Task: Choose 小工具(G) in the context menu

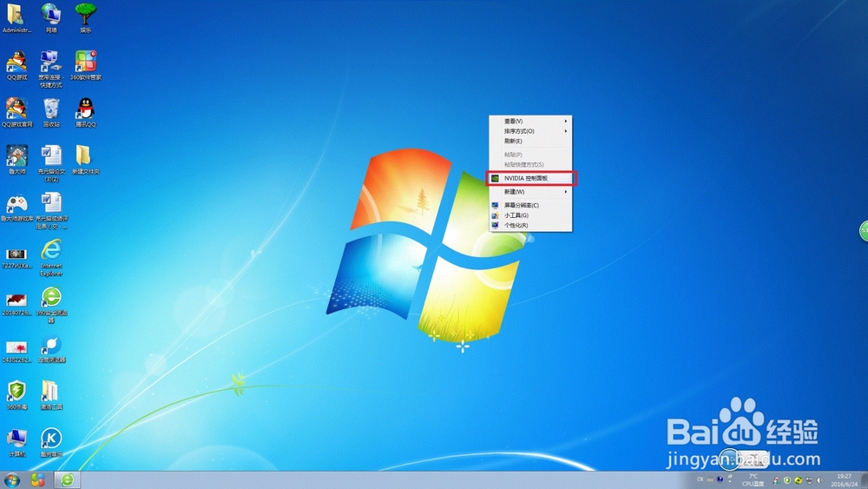Action: [x=530, y=215]
